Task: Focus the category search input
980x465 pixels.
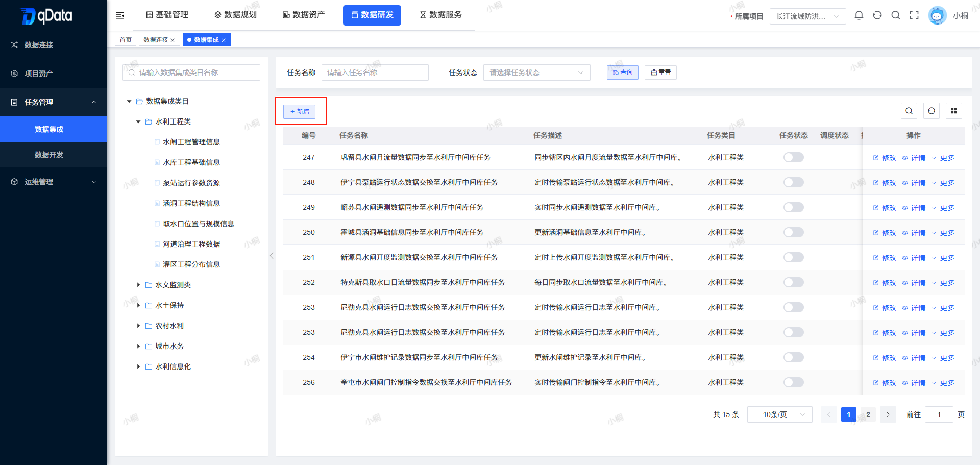Action: [x=191, y=72]
